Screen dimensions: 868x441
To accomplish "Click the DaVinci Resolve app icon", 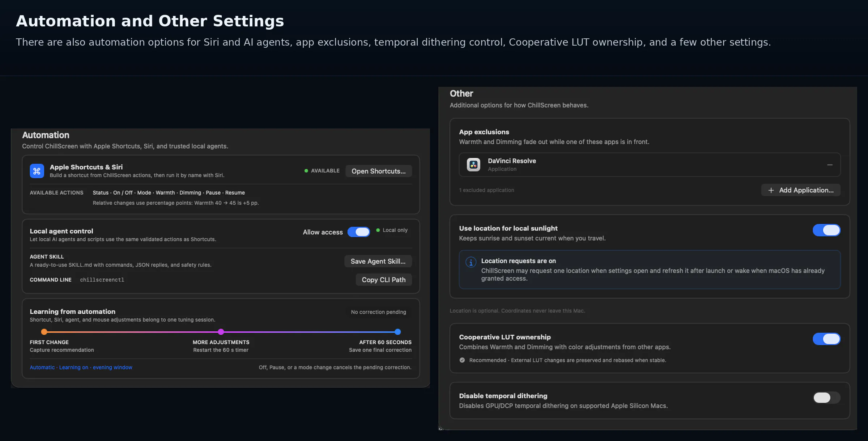I will click(473, 165).
